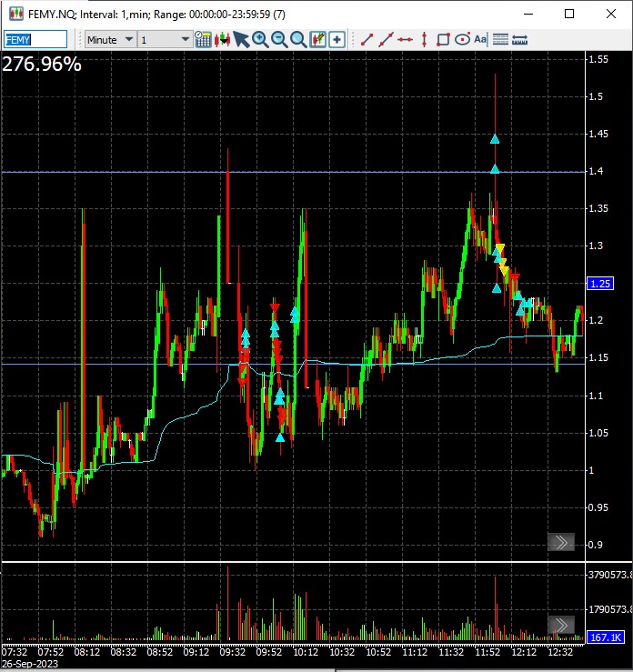The width and height of the screenshot is (633, 672).
Task: Click the candlestick chart type icon
Action: 222,39
